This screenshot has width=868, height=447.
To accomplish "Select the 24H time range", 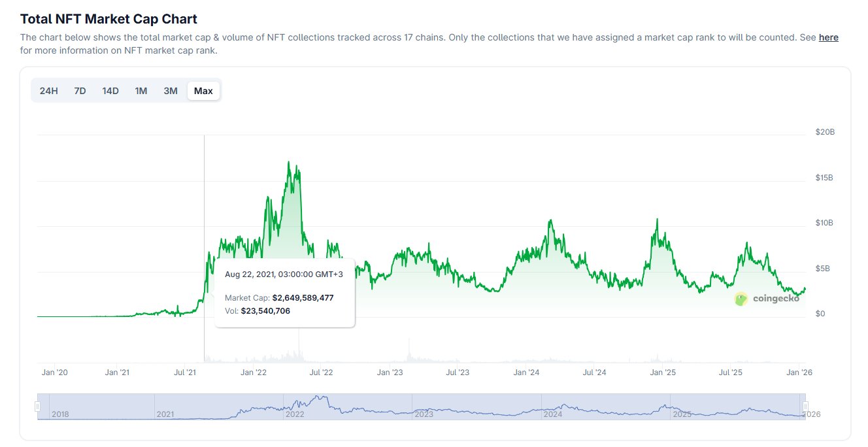I will pyautogui.click(x=49, y=91).
